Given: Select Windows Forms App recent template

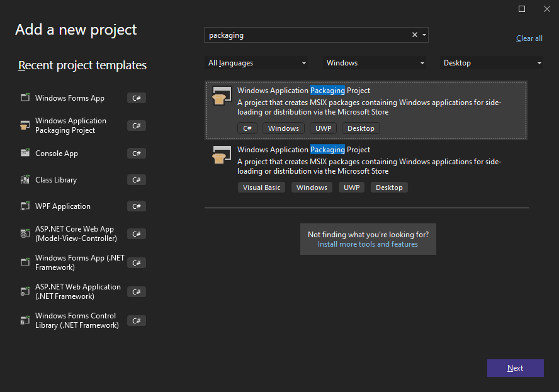Looking at the screenshot, I should coord(82,98).
